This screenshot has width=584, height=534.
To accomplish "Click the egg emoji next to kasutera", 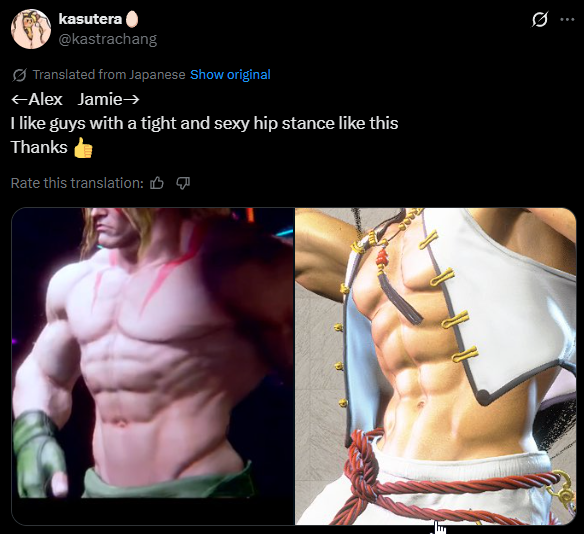I will pyautogui.click(x=132, y=19).
